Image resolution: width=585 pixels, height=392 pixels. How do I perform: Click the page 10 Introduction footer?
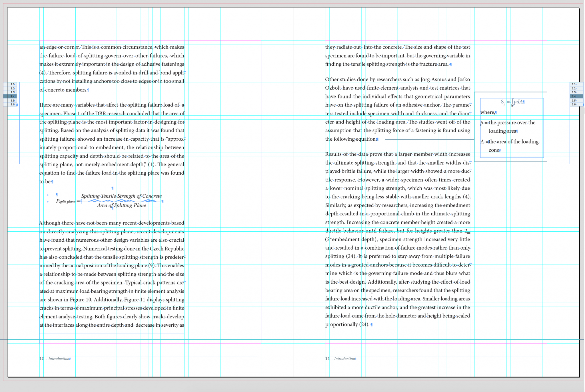click(x=59, y=359)
